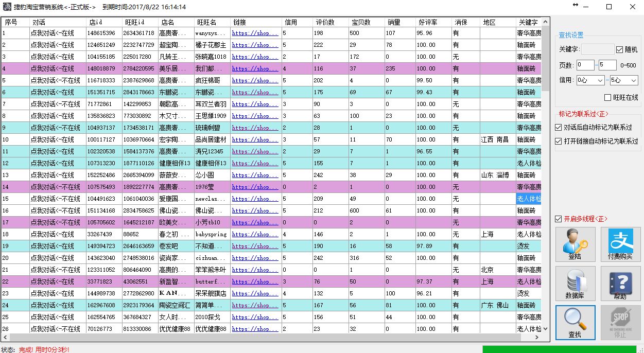Sort by the 地区 column header
Screen dimensions: 644x353
click(498, 22)
